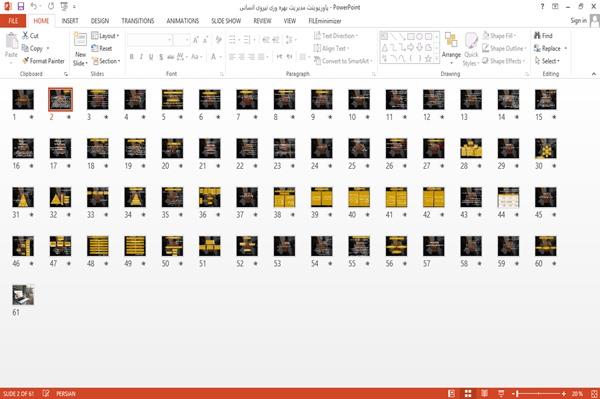Switch to the DESIGN tab
Image resolution: width=600 pixels, height=399 pixels.
(x=100, y=21)
